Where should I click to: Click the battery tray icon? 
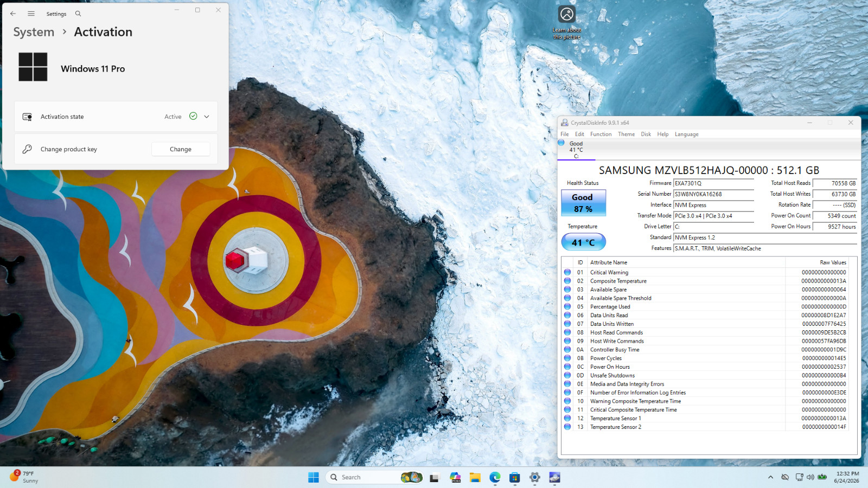point(822,477)
